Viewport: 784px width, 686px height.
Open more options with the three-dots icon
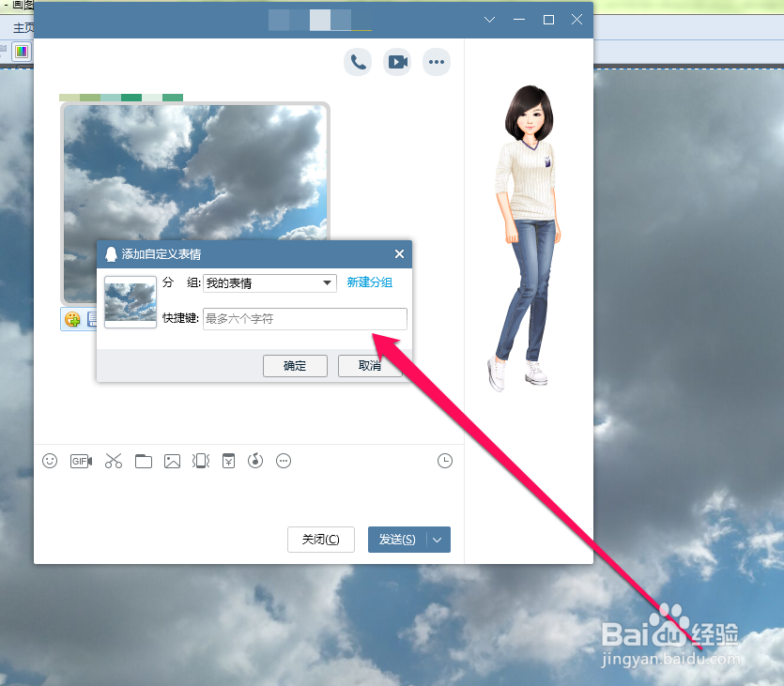coord(437,62)
